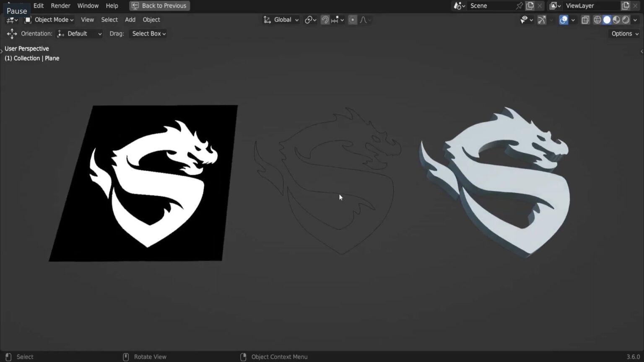Toggle X-Ray view in the viewport
644x362 pixels.
click(585, 20)
